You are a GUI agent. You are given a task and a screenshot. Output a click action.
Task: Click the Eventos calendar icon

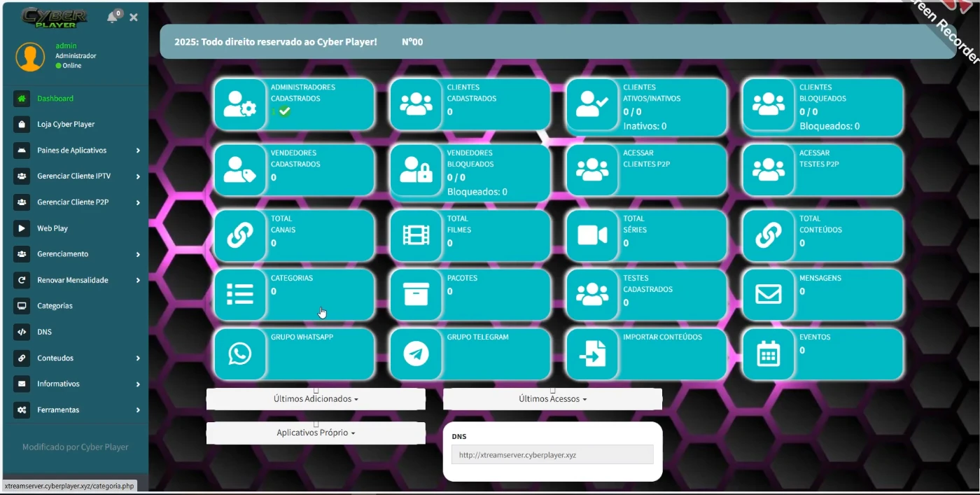click(x=769, y=354)
